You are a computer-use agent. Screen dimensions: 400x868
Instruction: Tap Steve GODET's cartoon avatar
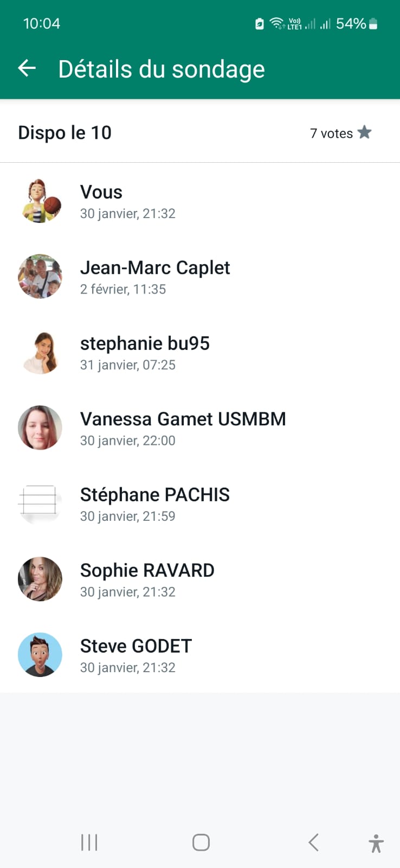(40, 655)
